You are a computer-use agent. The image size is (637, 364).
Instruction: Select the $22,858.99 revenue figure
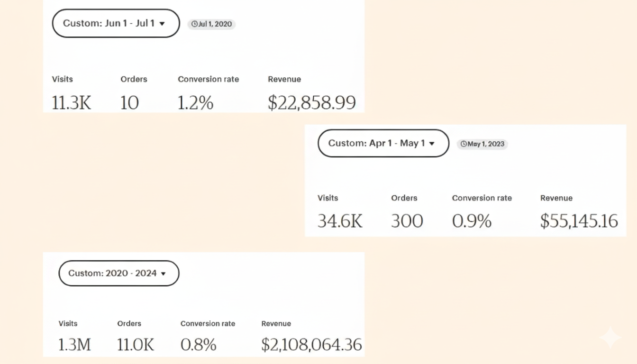[311, 102]
